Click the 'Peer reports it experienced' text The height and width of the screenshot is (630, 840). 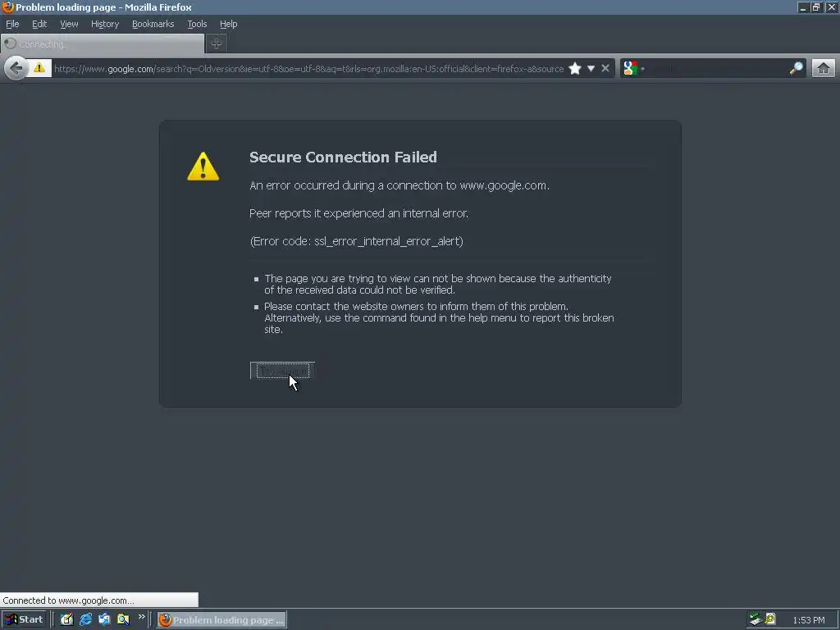[x=359, y=213]
